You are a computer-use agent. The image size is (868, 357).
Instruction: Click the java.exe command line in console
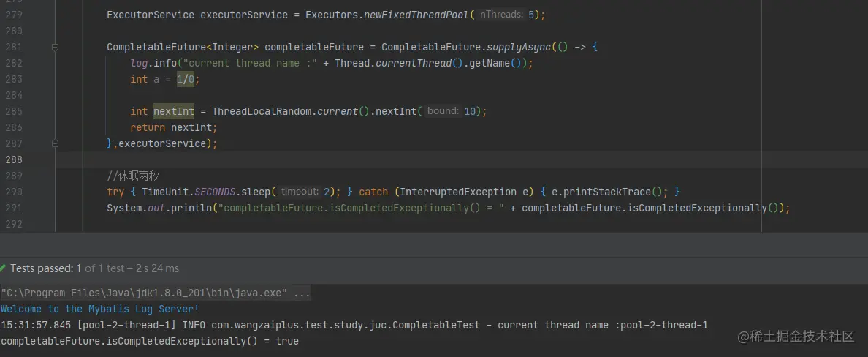tap(156, 293)
